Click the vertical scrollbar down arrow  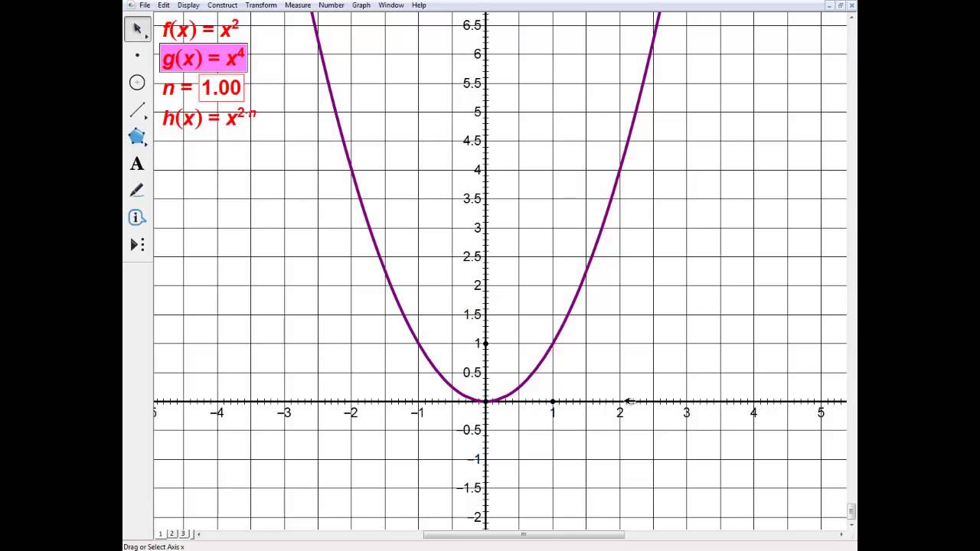[852, 525]
